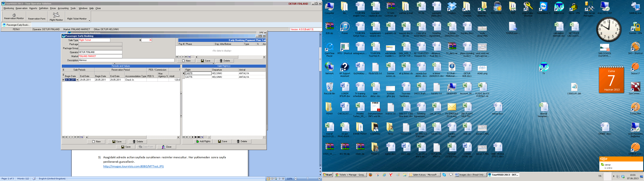644x181 pixels.
Task: Open the Reservation Monitor house icon
Action: (x=14, y=15)
